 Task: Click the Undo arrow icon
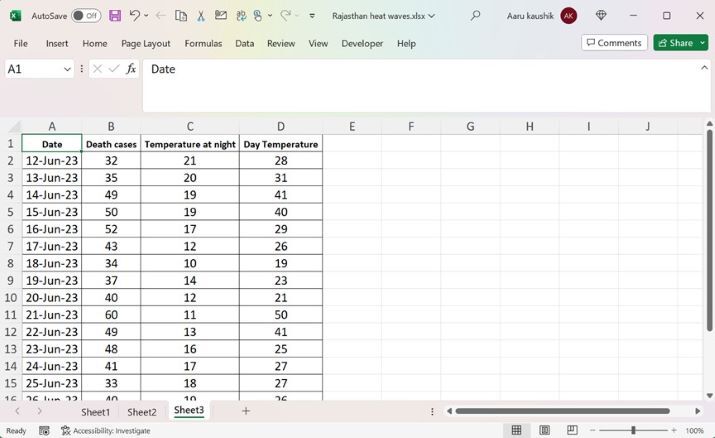click(135, 16)
